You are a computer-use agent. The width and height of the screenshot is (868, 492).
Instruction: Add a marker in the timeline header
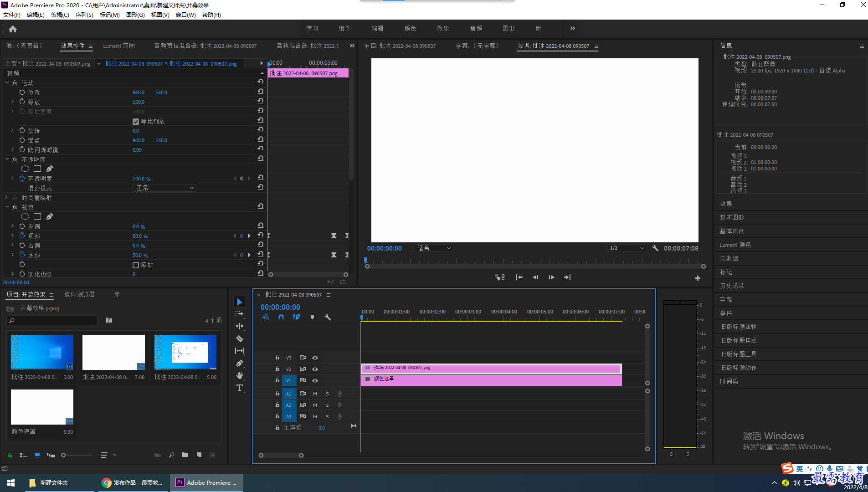coord(312,317)
